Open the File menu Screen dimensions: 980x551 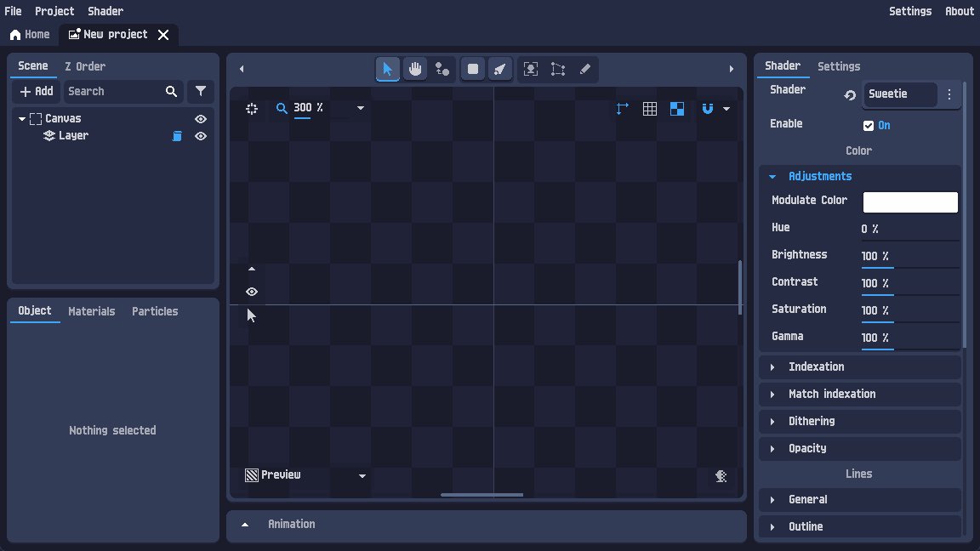(13, 11)
